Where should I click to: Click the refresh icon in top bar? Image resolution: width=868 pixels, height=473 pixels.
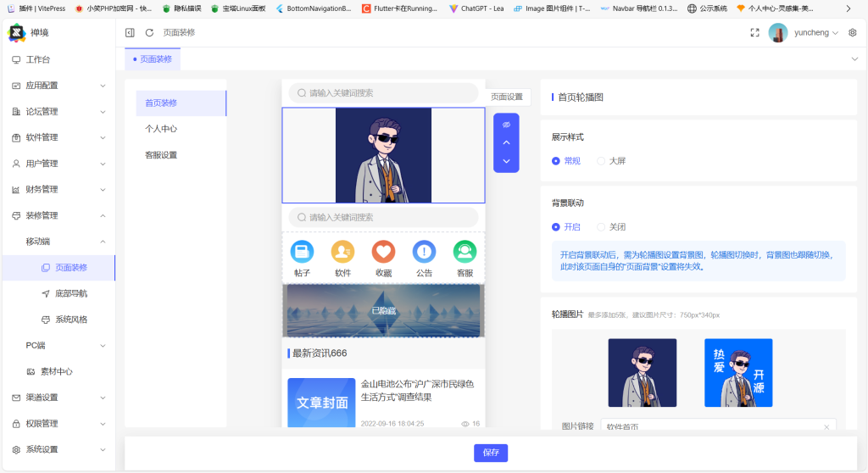pyautogui.click(x=149, y=32)
